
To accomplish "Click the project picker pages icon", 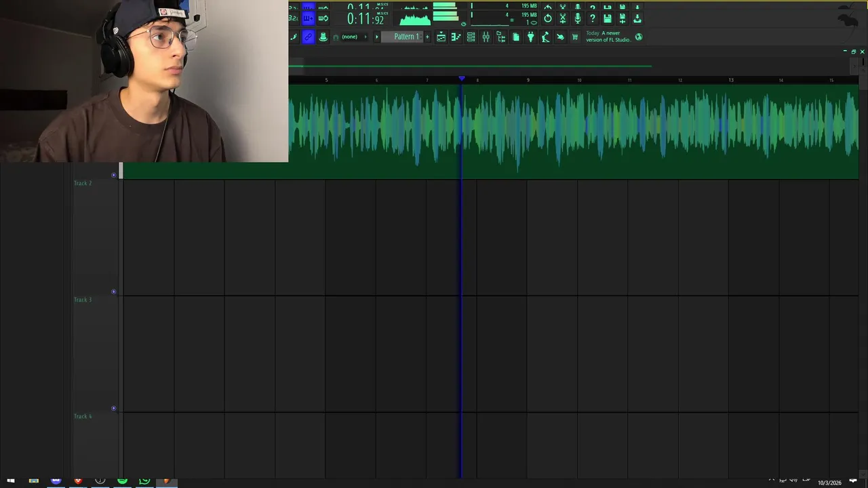I will pos(516,37).
